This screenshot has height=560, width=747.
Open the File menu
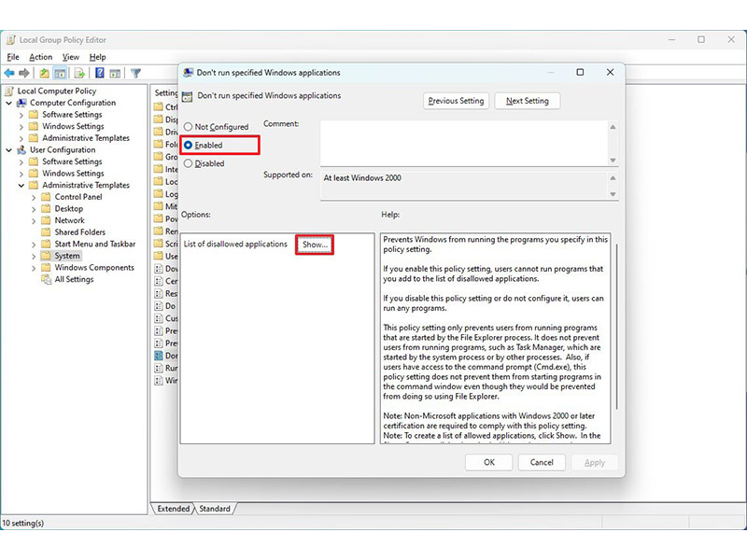coord(13,57)
